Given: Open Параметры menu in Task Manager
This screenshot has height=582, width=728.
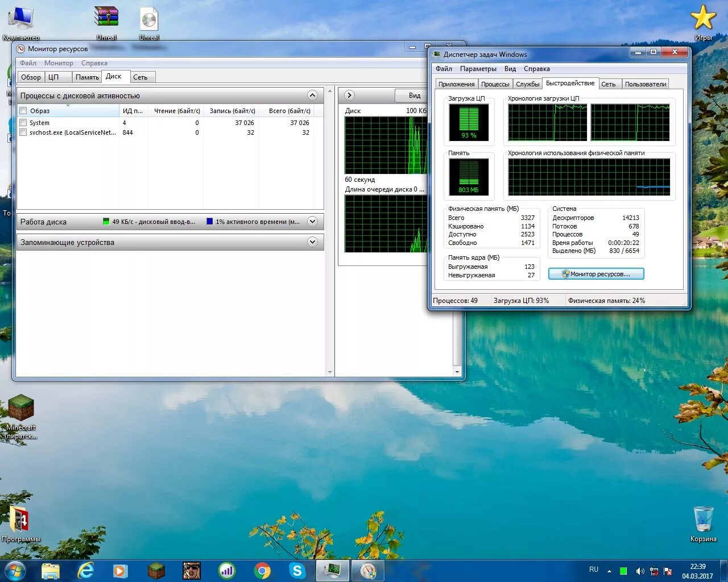Looking at the screenshot, I should pos(478,69).
